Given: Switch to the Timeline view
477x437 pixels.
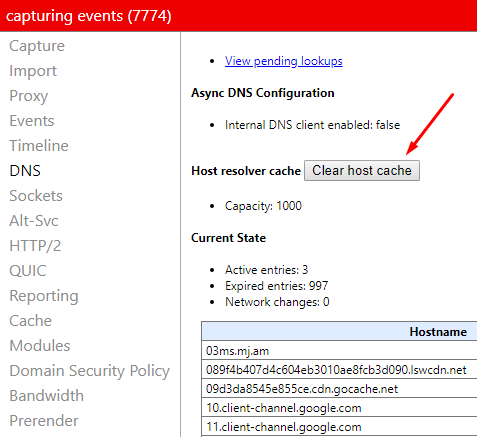Looking at the screenshot, I should [x=39, y=146].
